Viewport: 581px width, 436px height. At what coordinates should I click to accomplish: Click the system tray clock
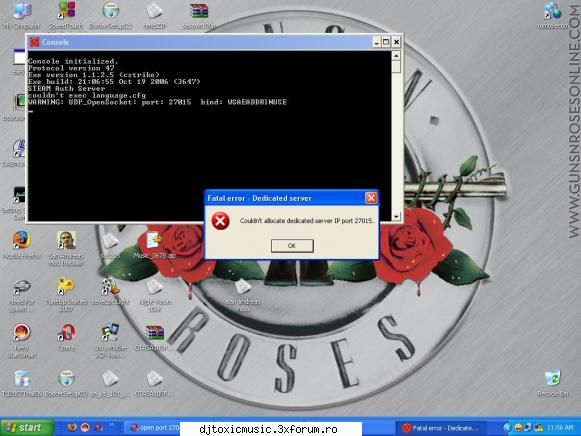[x=560, y=428]
